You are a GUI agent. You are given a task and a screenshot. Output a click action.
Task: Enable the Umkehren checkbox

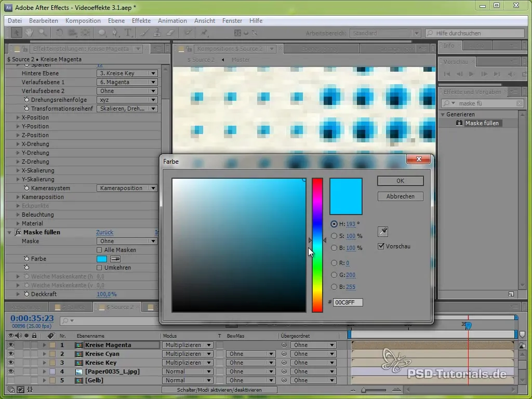click(99, 268)
